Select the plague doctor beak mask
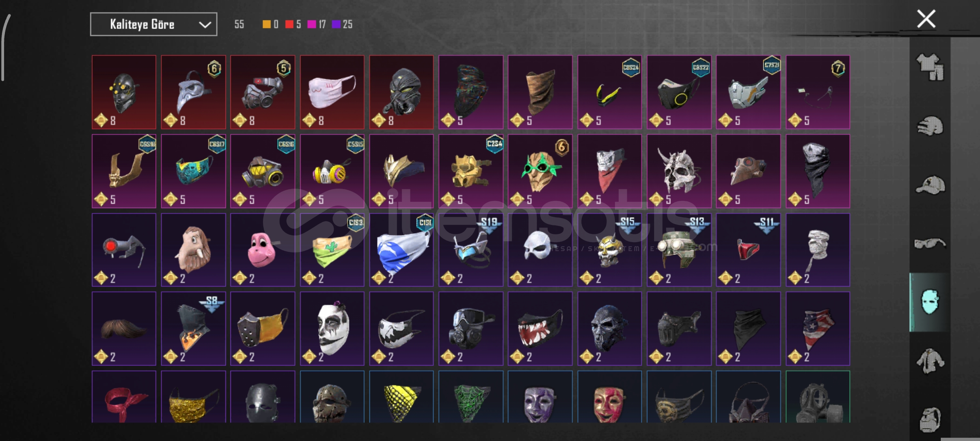 click(x=193, y=92)
